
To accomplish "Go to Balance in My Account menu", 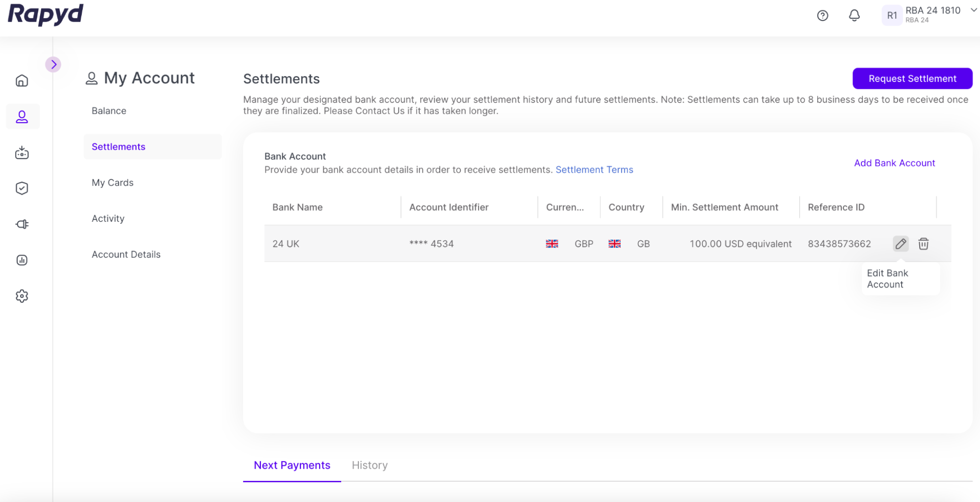I will pyautogui.click(x=109, y=111).
